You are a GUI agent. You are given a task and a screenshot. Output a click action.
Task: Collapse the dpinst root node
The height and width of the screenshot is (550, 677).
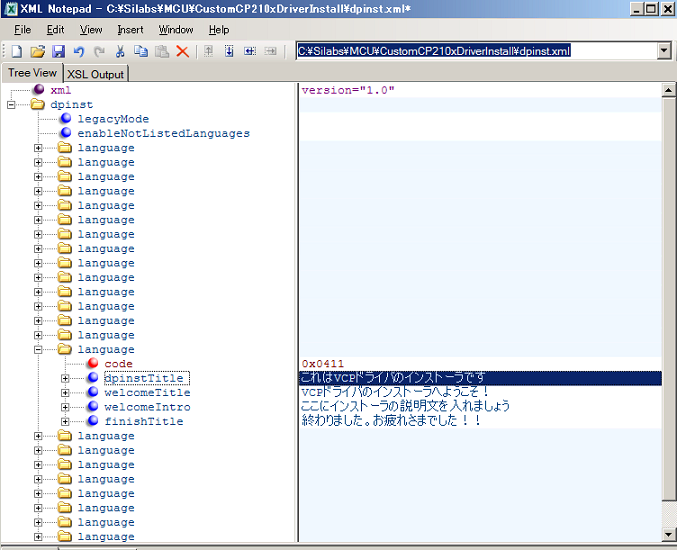pos(11,104)
